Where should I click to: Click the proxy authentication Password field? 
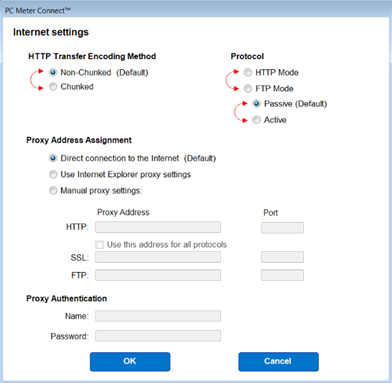pyautogui.click(x=158, y=336)
